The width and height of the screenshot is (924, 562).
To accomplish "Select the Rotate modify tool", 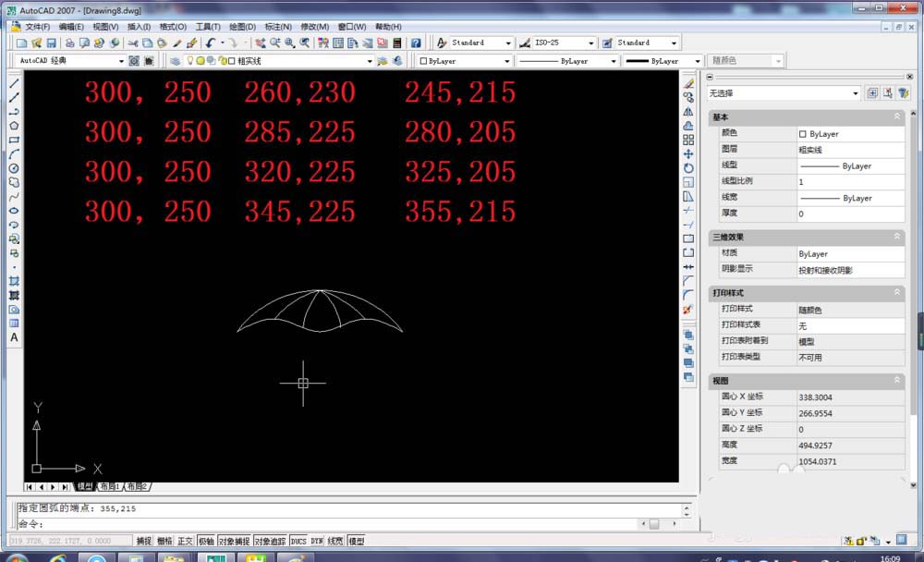I will [688, 168].
